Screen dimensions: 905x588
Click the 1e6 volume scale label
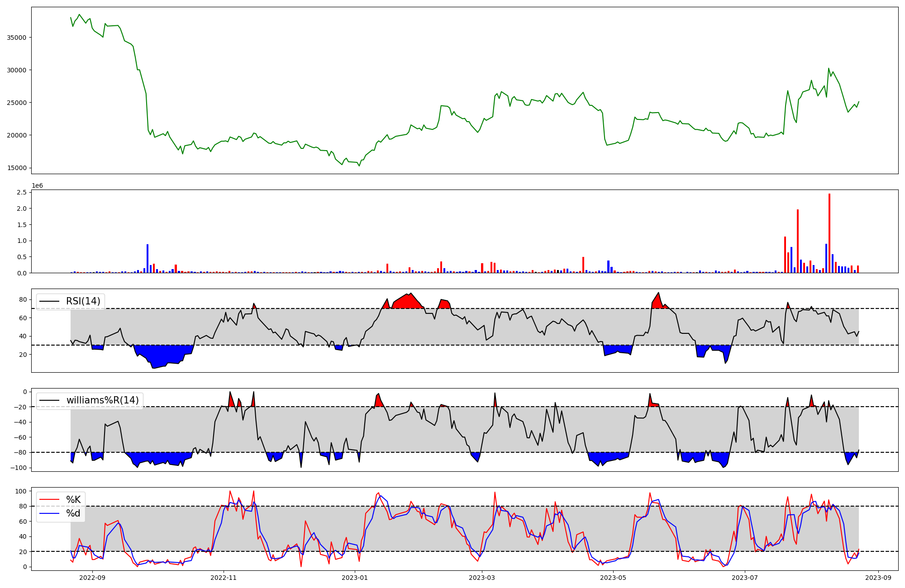[x=37, y=186]
